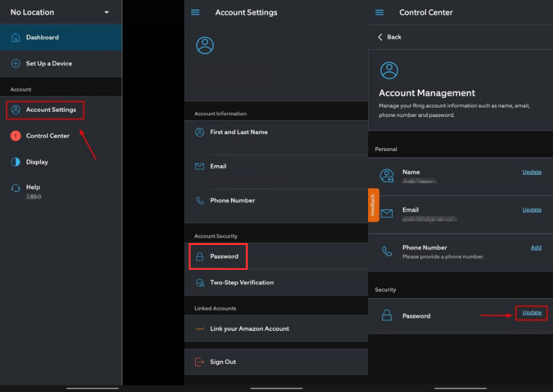This screenshot has width=553, height=392.
Task: Click the Set Up a Device plus icon
Action: (x=16, y=63)
